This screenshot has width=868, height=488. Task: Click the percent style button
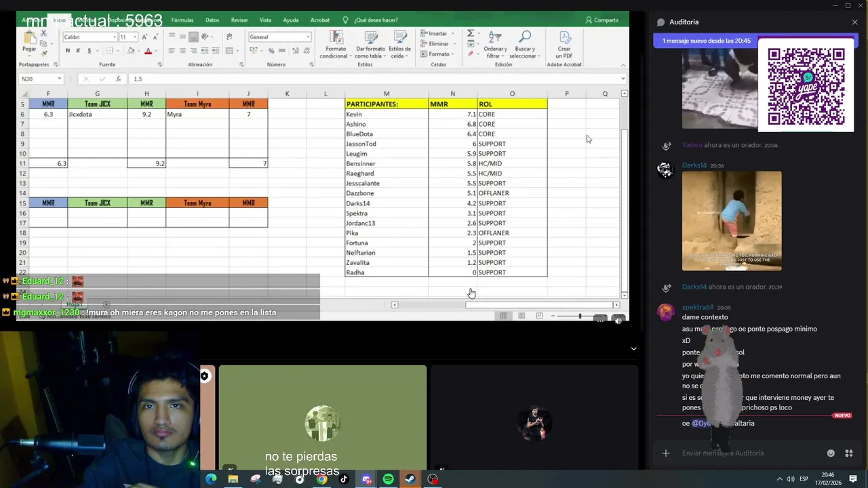point(271,51)
